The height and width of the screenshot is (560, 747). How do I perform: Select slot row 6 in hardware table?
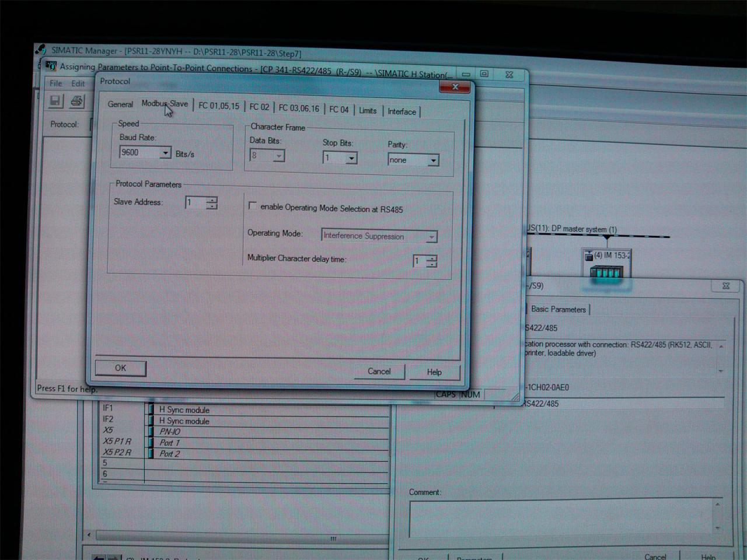[x=244, y=474]
